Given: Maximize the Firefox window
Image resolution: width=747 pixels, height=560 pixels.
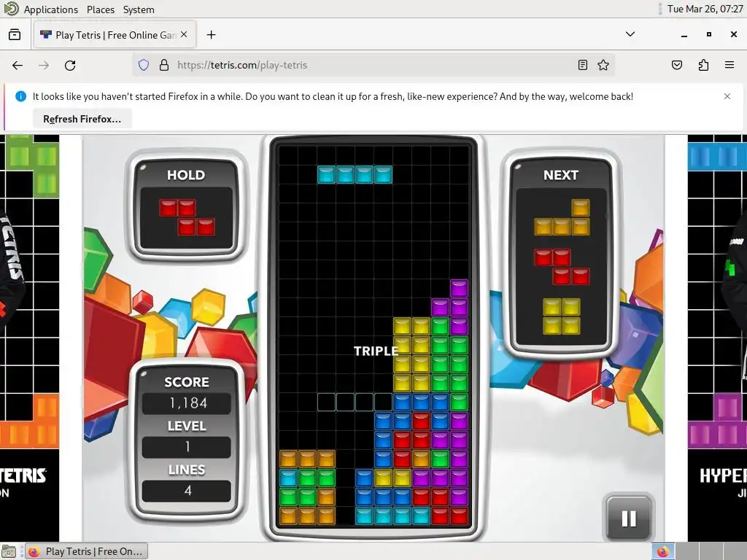Looking at the screenshot, I should coord(709,34).
